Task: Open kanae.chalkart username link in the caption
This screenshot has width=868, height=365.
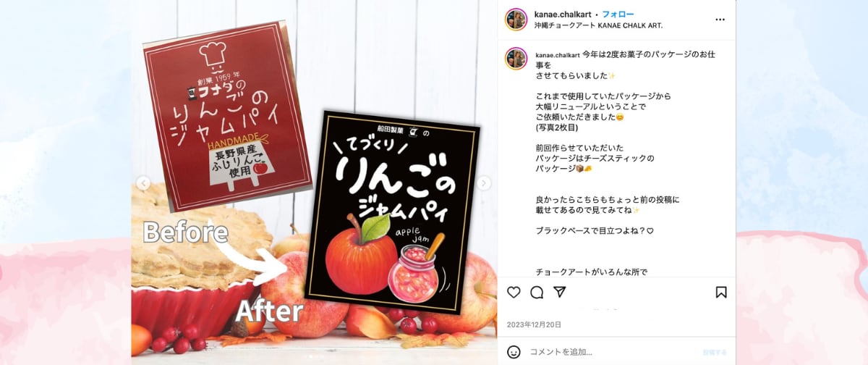Action: point(557,54)
